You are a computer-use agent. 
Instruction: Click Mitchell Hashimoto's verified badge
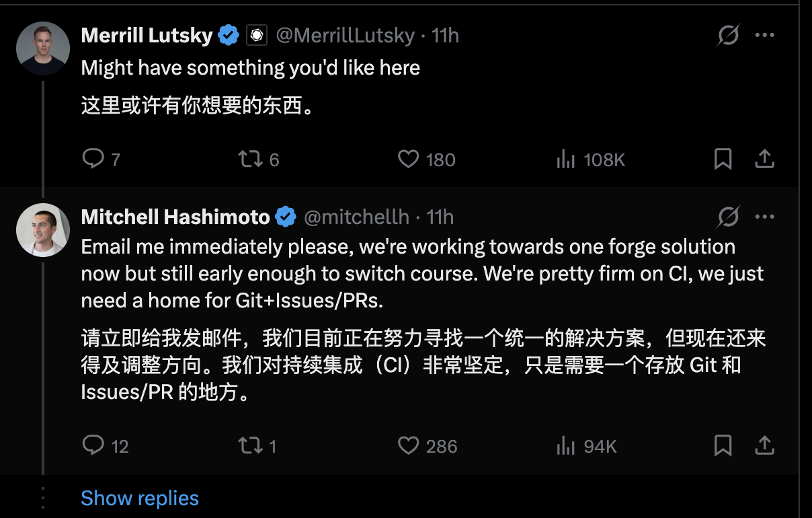[286, 217]
